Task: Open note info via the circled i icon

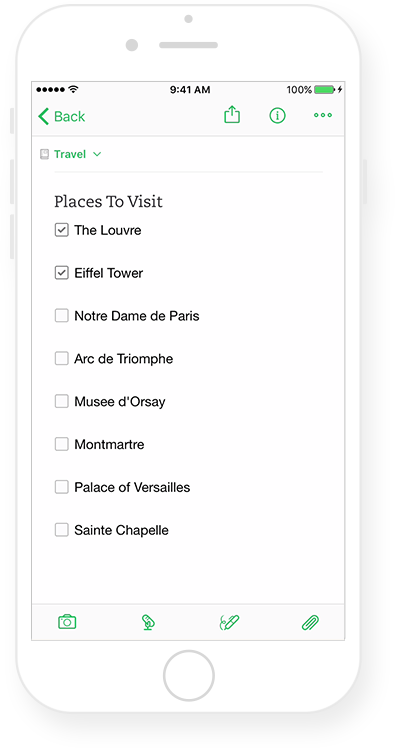Action: pos(277,115)
